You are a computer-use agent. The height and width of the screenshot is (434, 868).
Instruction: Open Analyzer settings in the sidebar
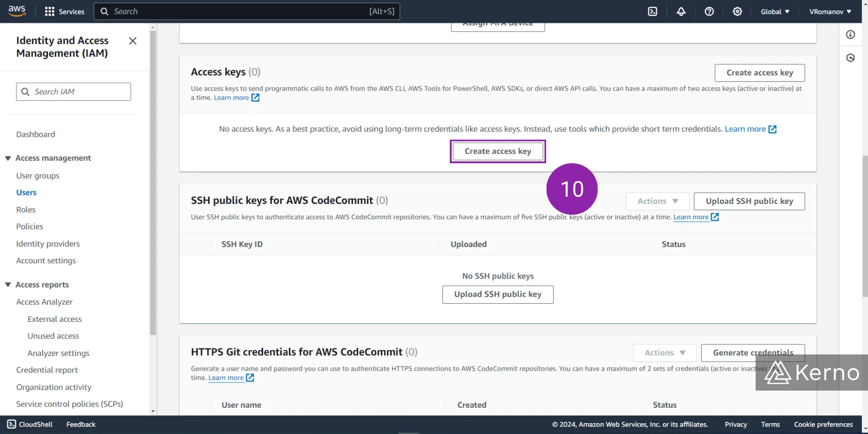(58, 353)
